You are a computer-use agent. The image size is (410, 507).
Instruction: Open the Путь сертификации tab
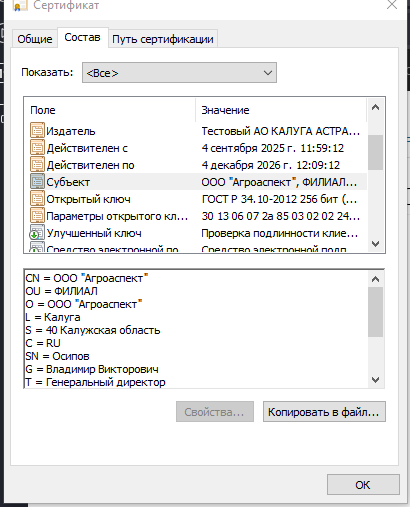[163, 39]
